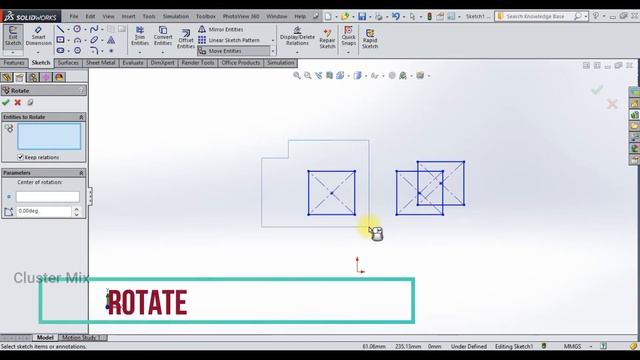Click the Save icon
640x360 pixels.
[x=362, y=16]
